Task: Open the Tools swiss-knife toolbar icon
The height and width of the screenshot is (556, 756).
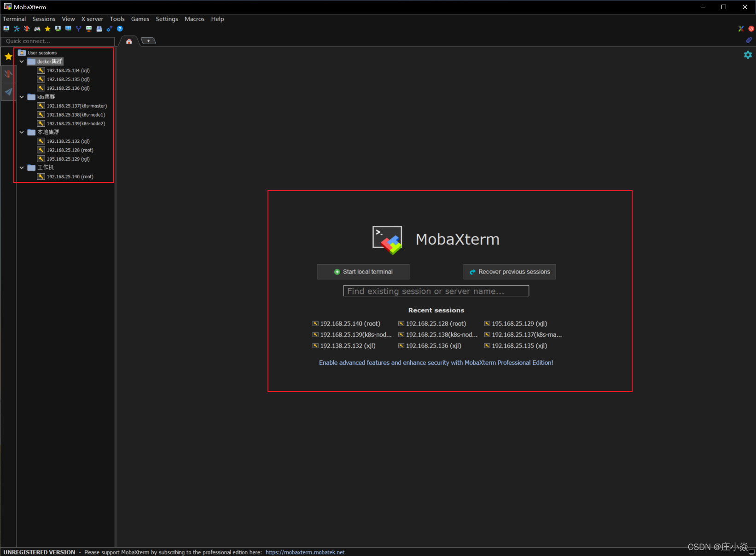Action: click(27, 29)
